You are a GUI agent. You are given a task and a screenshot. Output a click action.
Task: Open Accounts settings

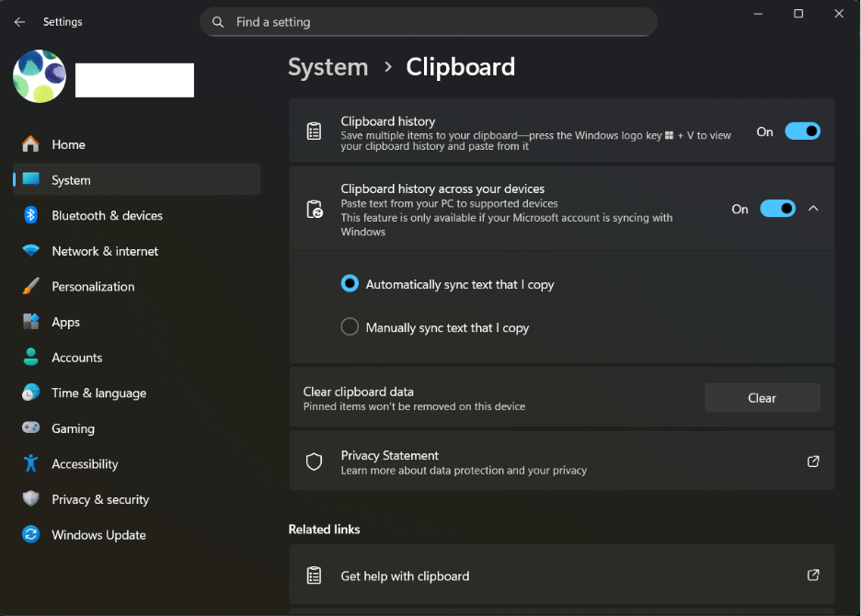point(136,358)
